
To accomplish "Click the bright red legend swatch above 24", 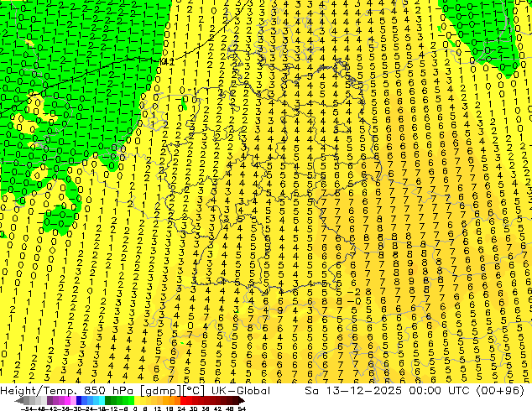I will [183, 401].
